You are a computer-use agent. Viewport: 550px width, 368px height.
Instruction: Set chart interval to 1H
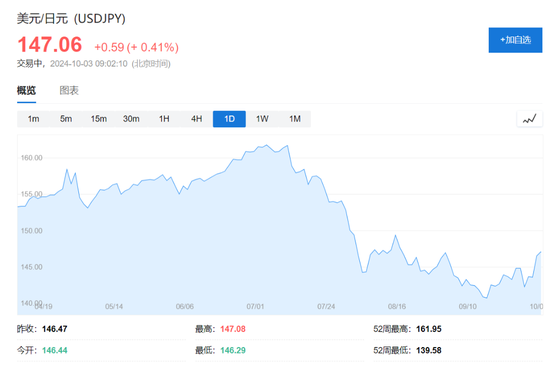click(164, 119)
